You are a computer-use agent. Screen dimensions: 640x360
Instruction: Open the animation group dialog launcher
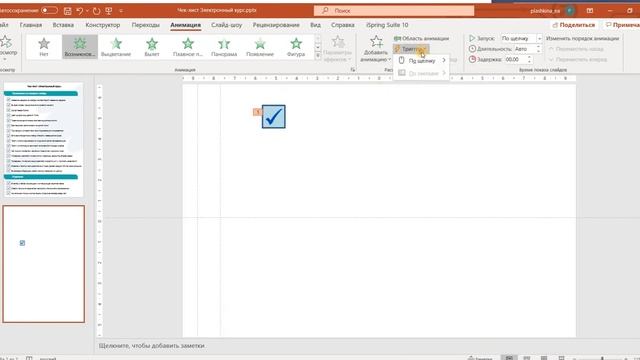(x=353, y=70)
